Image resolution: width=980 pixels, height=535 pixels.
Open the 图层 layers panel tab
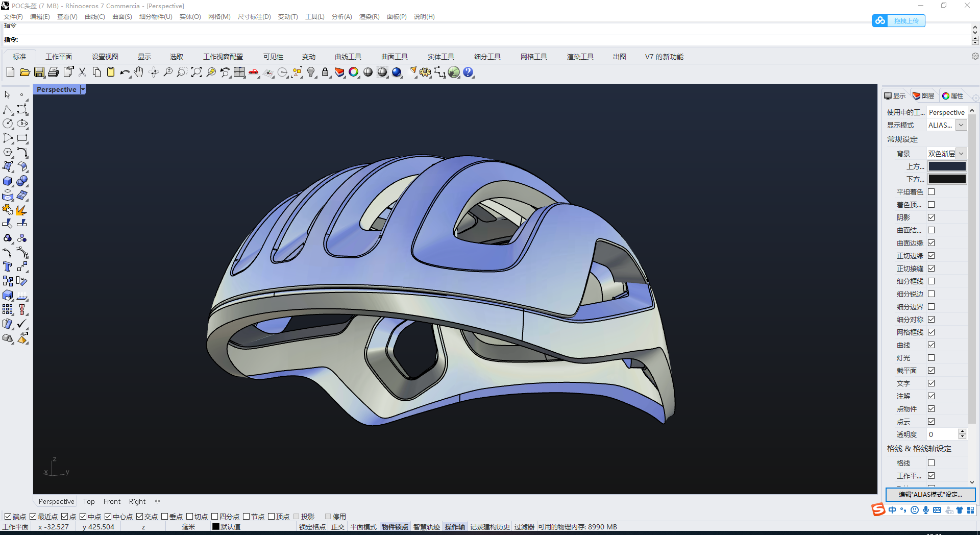click(x=923, y=95)
